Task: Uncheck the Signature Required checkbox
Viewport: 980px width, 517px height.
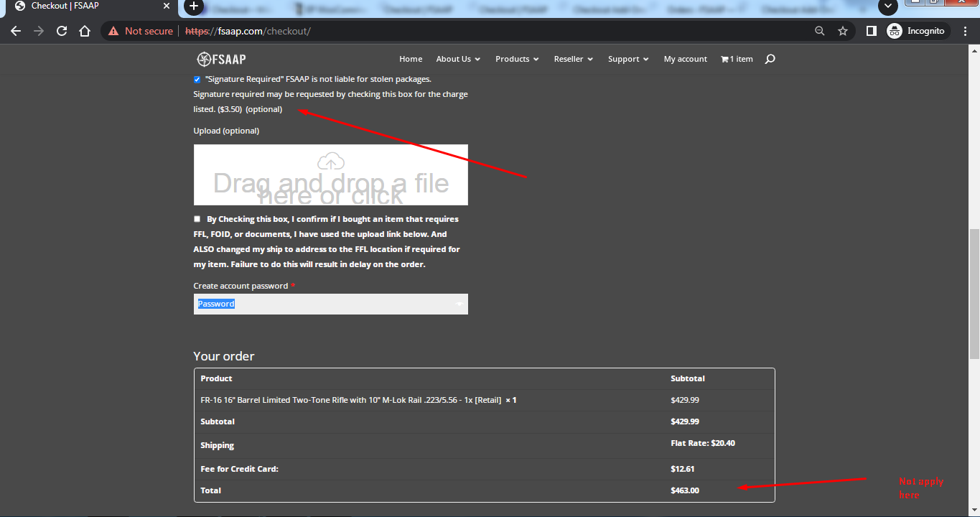Action: [197, 79]
